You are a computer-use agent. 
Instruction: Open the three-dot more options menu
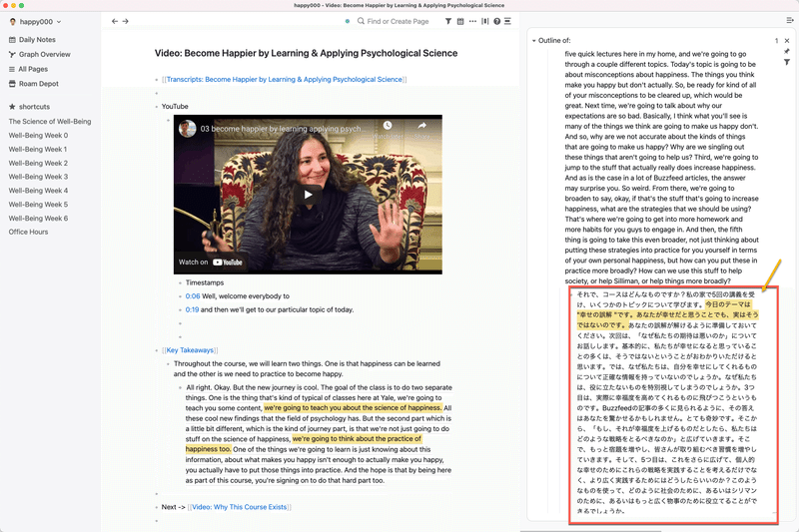(472, 21)
